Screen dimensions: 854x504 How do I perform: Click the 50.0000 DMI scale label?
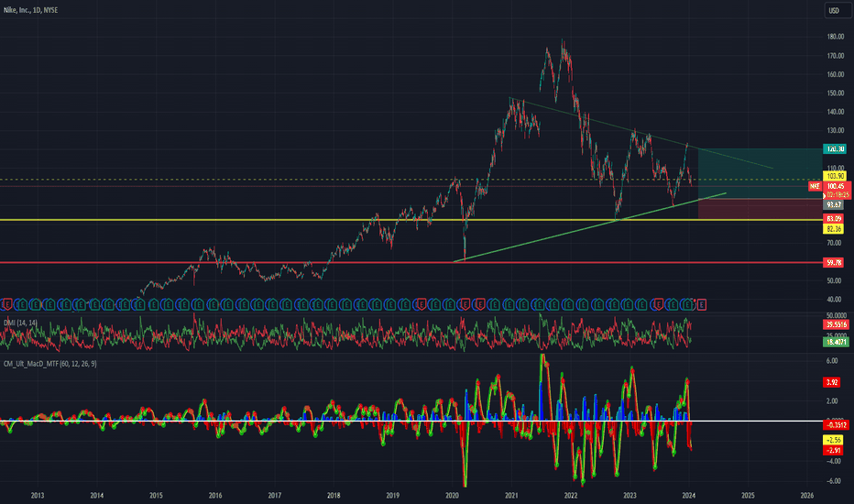coord(837,315)
